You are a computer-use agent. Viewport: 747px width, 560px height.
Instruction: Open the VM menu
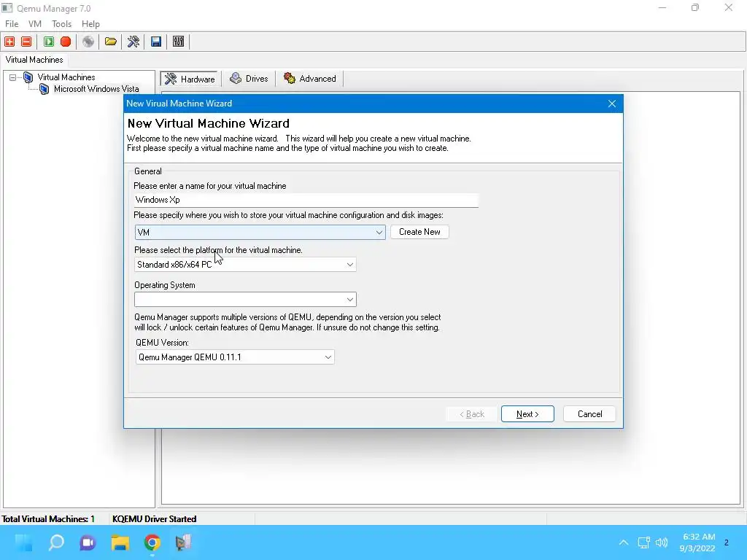35,24
